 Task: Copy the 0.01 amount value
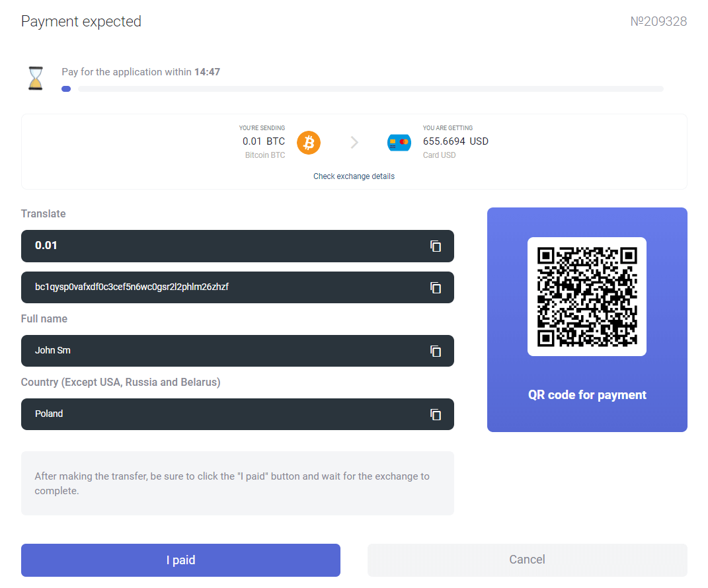coord(436,246)
